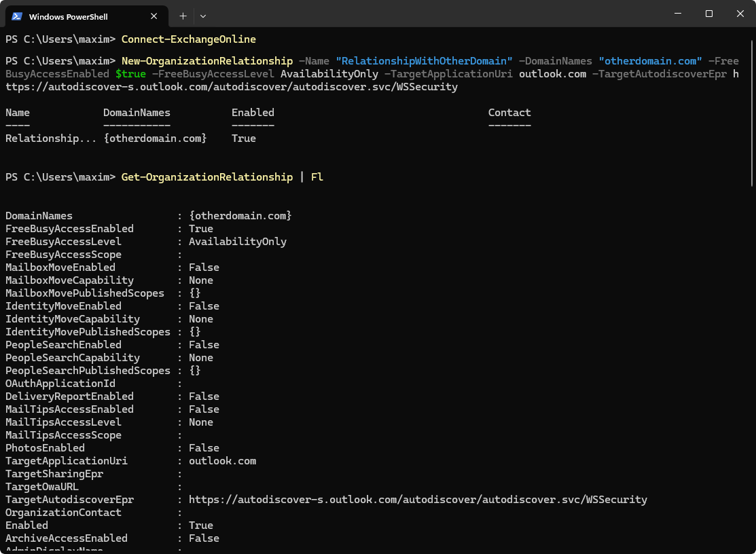The height and width of the screenshot is (554, 756).
Task: Click the outlook.com value beside TargetApplicationUri
Action: tap(222, 461)
